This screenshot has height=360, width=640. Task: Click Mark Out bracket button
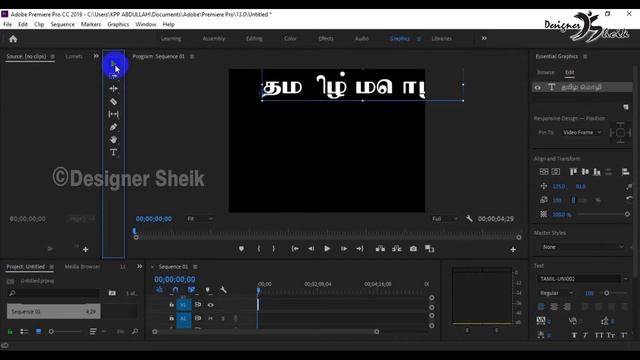(x=273, y=249)
